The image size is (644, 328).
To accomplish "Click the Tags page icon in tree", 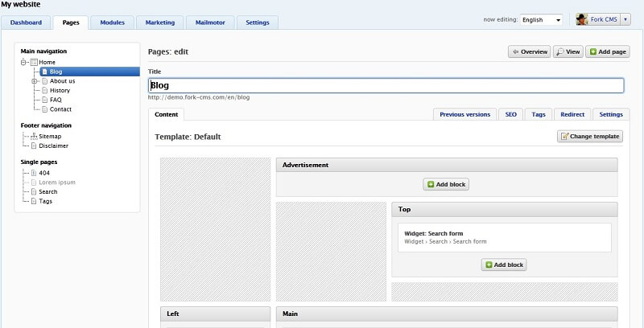I will pos(34,201).
